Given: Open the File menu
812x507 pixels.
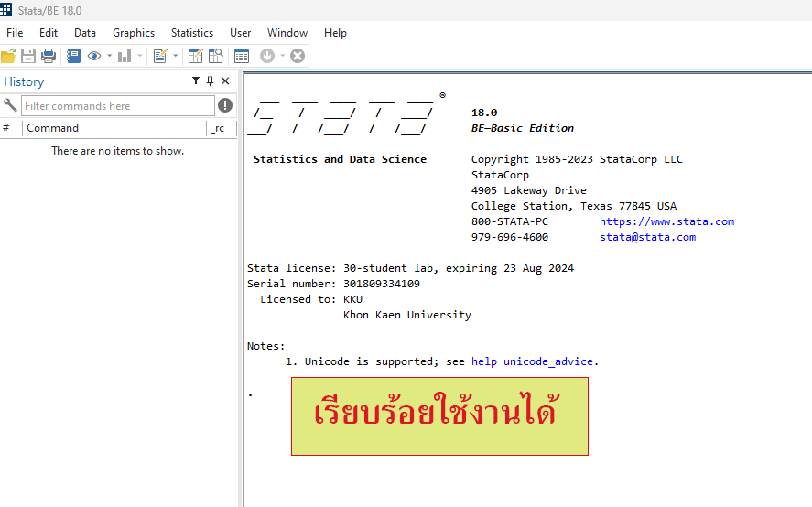Looking at the screenshot, I should [15, 33].
